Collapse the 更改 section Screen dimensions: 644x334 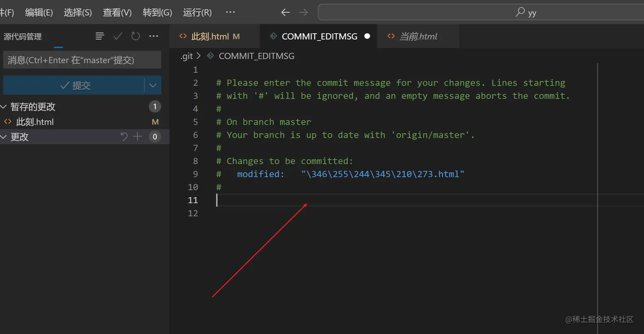coord(4,137)
